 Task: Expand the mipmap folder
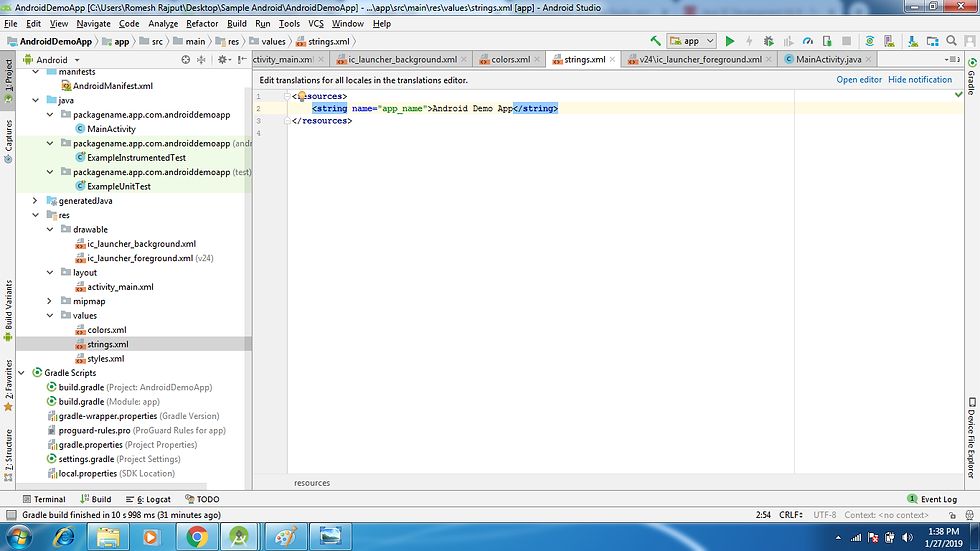(50, 301)
